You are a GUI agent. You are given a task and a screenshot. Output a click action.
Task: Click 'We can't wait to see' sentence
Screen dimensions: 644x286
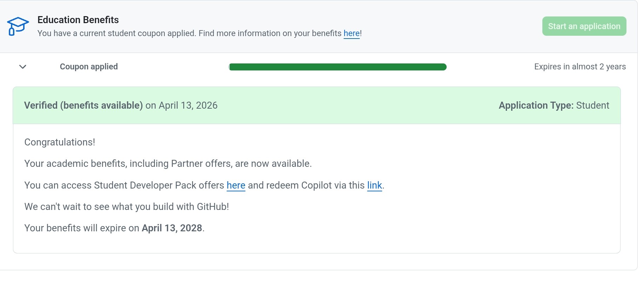tap(126, 207)
